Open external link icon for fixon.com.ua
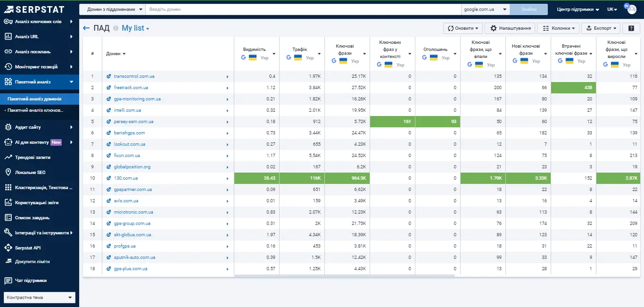 [x=109, y=156]
